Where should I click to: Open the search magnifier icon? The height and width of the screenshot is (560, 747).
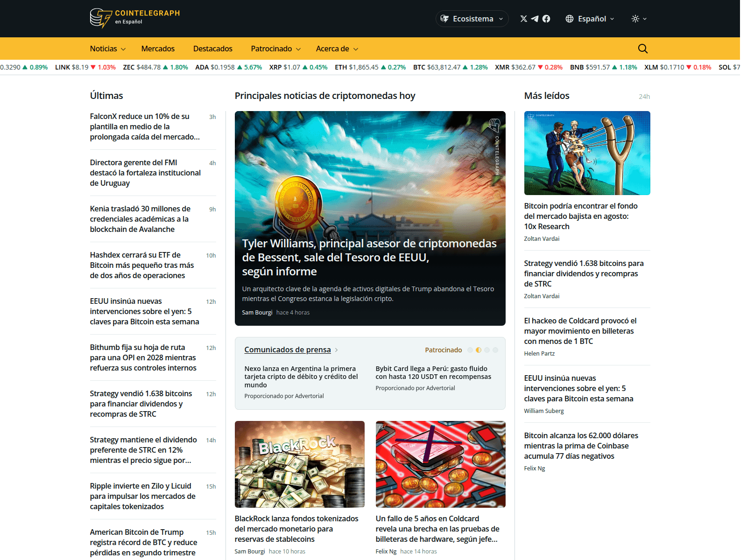[643, 49]
